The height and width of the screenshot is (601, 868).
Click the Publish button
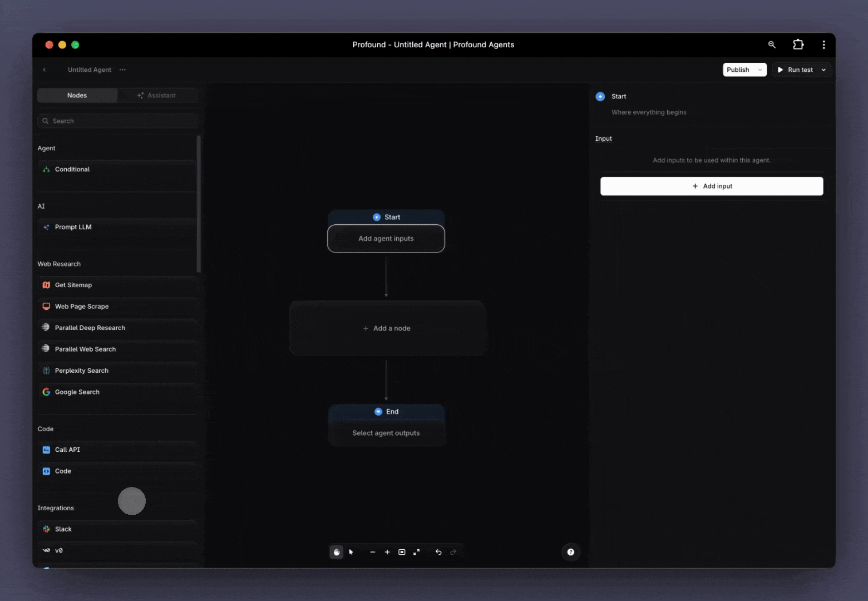tap(738, 70)
